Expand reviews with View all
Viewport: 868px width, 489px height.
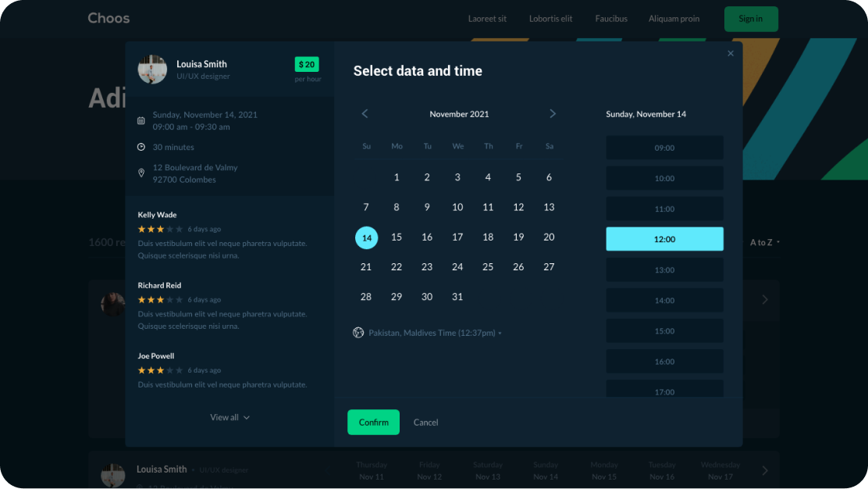pyautogui.click(x=229, y=417)
